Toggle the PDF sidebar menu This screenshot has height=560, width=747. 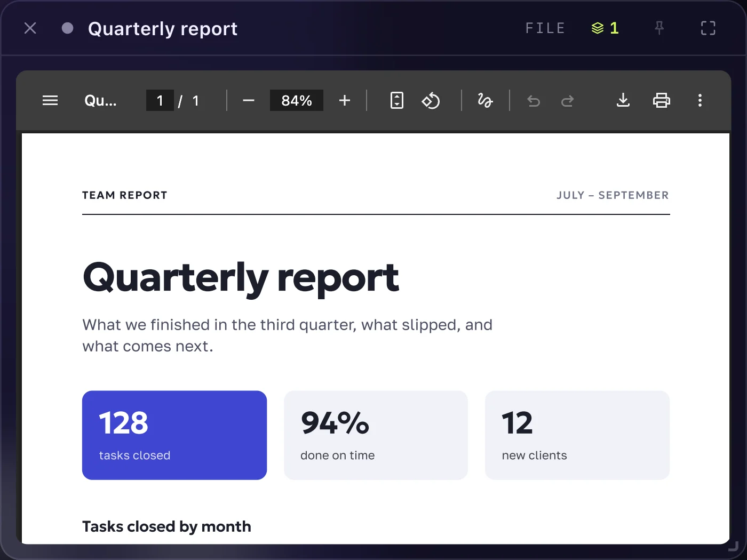click(x=50, y=100)
